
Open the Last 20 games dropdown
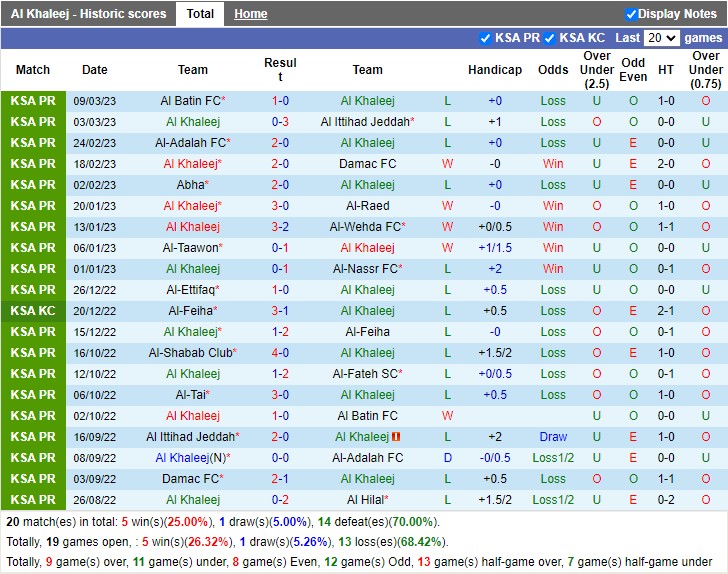[662, 38]
